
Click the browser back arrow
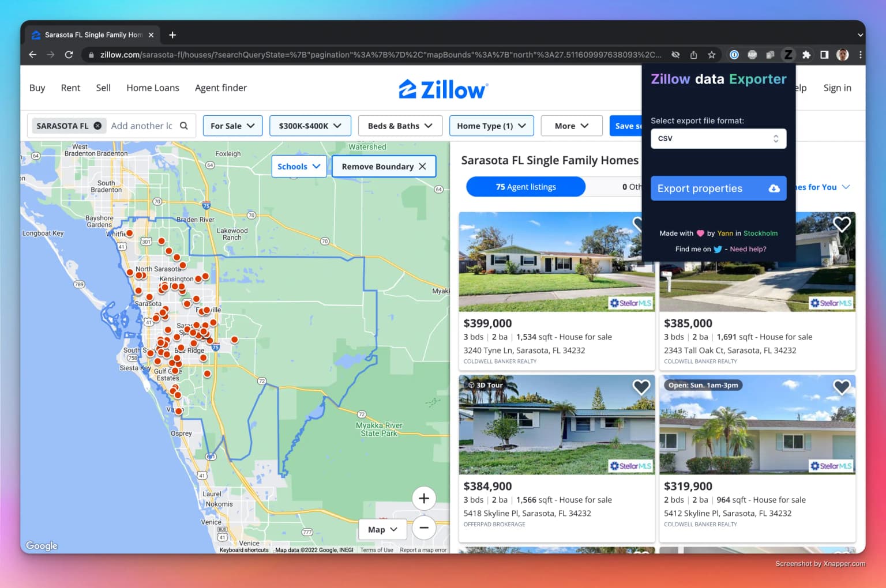(x=32, y=55)
